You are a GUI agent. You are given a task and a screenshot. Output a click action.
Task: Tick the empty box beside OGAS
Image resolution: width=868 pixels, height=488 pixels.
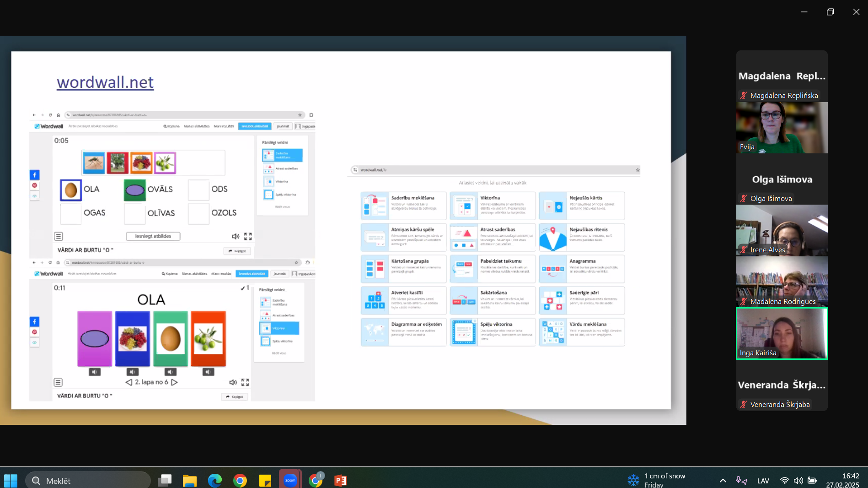click(x=71, y=213)
